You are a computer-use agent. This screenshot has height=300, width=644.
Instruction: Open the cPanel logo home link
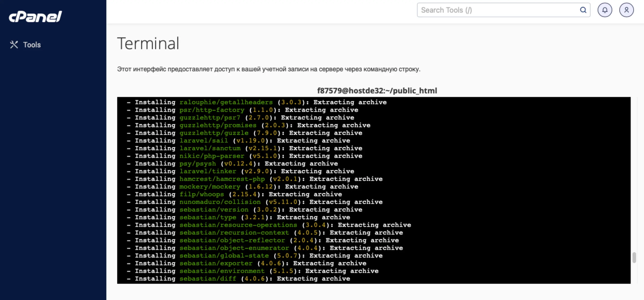pyautogui.click(x=35, y=16)
